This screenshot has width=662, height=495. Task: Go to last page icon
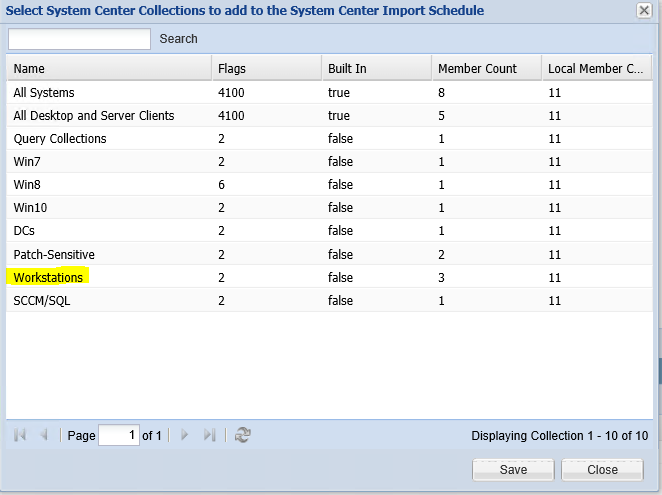[209, 435]
